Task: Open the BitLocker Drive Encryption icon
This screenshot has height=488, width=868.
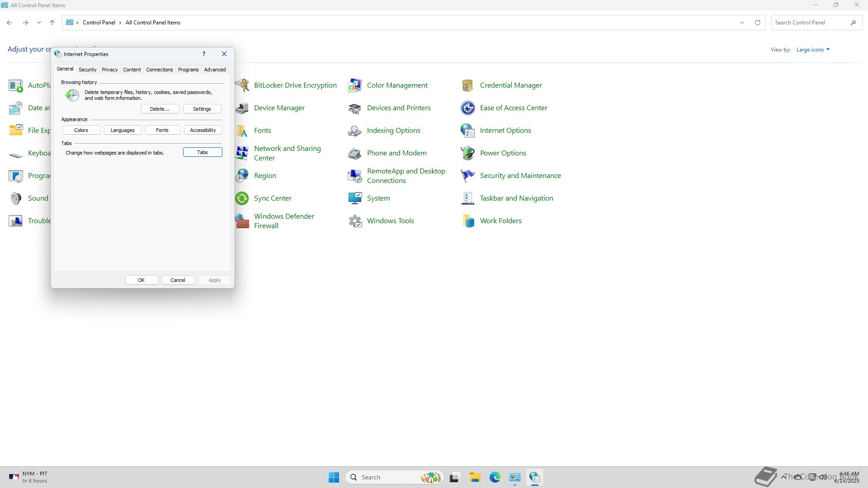Action: (x=243, y=85)
